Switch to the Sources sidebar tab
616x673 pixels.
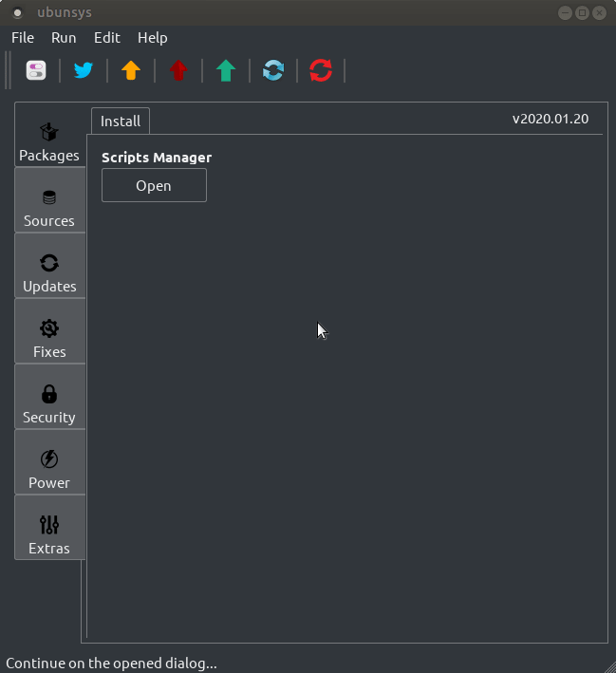point(49,200)
